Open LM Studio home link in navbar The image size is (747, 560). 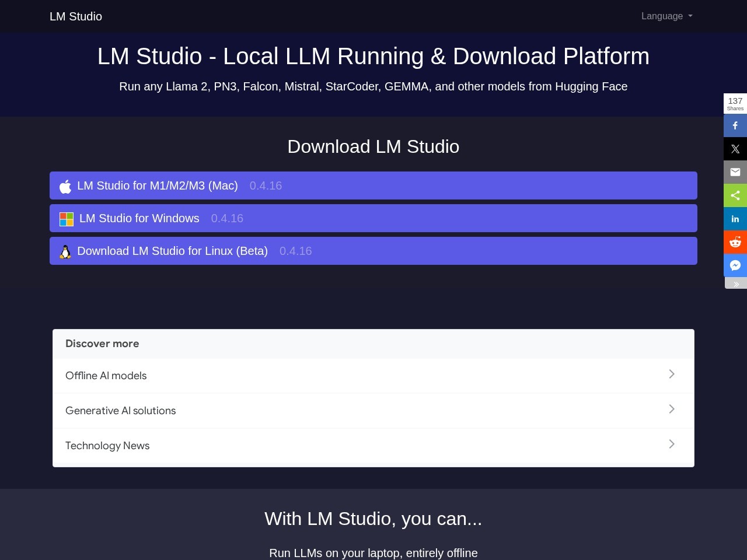point(76,16)
